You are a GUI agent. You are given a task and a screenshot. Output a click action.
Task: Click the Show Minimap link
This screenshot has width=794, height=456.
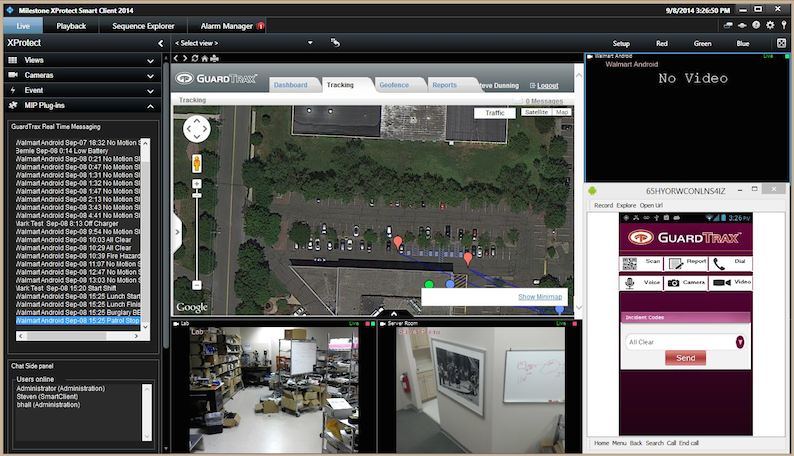coord(540,297)
